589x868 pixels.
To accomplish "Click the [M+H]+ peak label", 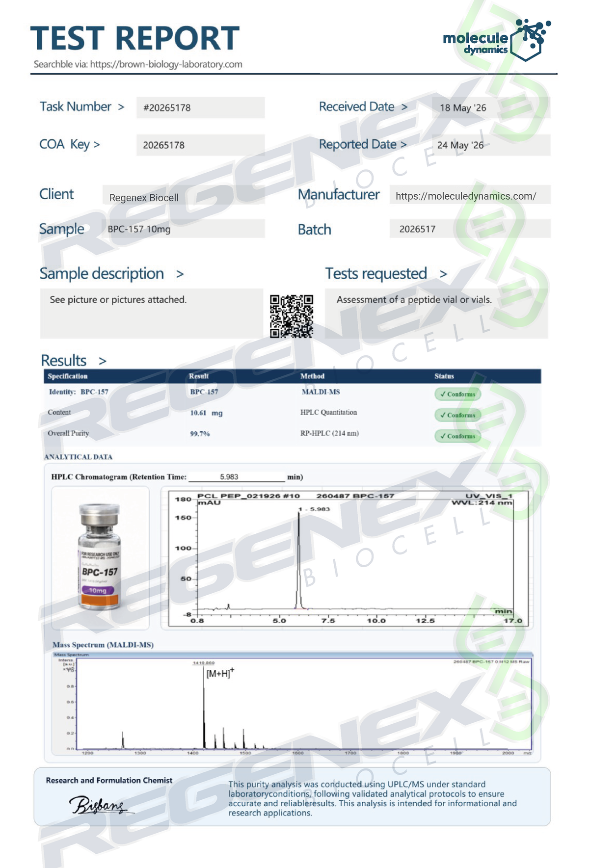I will (x=220, y=673).
